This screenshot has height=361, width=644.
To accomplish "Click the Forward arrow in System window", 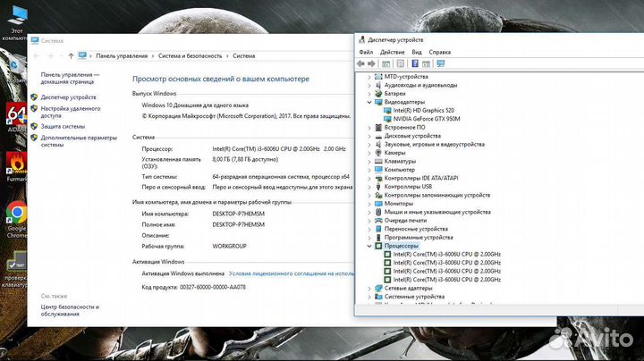I will pos(50,55).
